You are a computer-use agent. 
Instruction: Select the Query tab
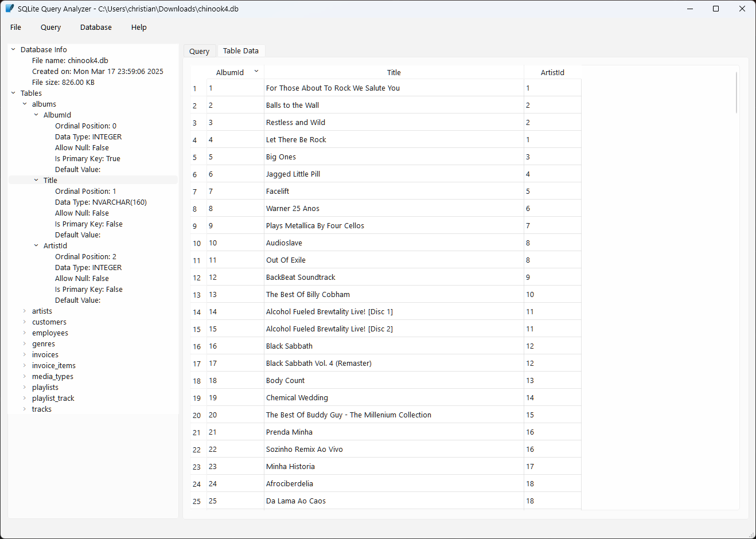(x=199, y=50)
